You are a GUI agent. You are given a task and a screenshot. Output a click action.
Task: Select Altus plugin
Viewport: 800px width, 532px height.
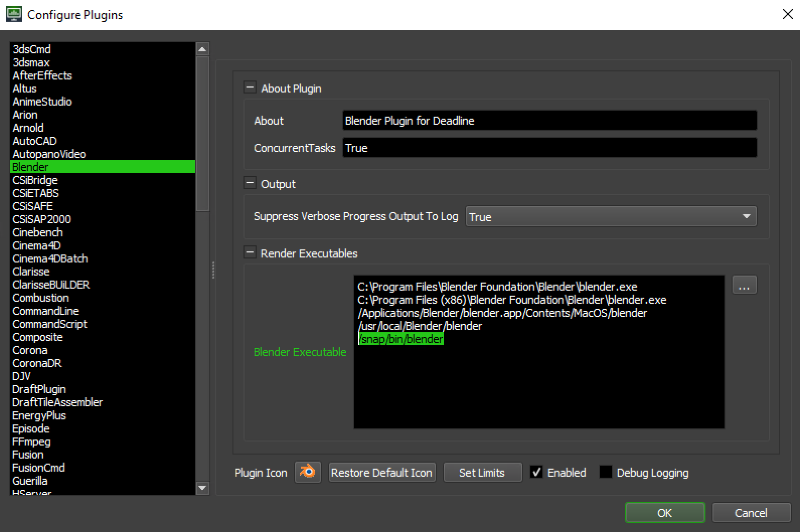coord(103,88)
